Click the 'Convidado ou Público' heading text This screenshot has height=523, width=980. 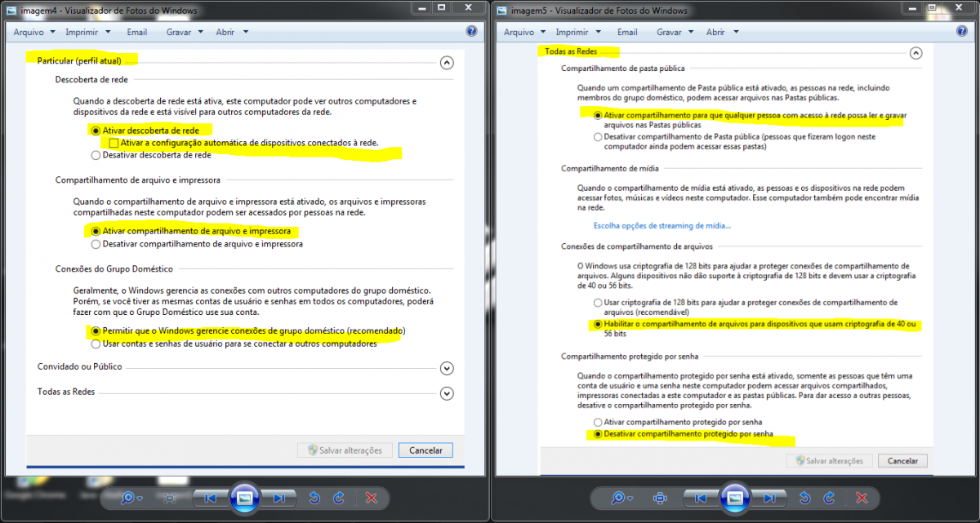79,367
